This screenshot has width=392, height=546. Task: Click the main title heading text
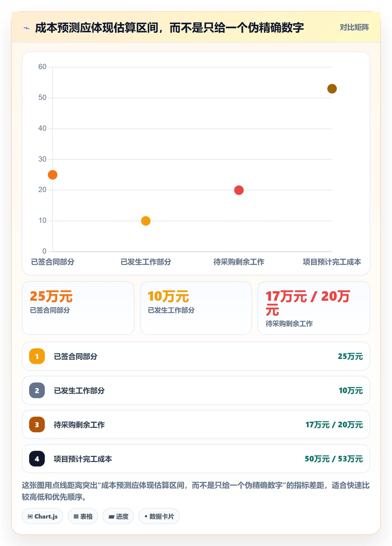(x=169, y=28)
